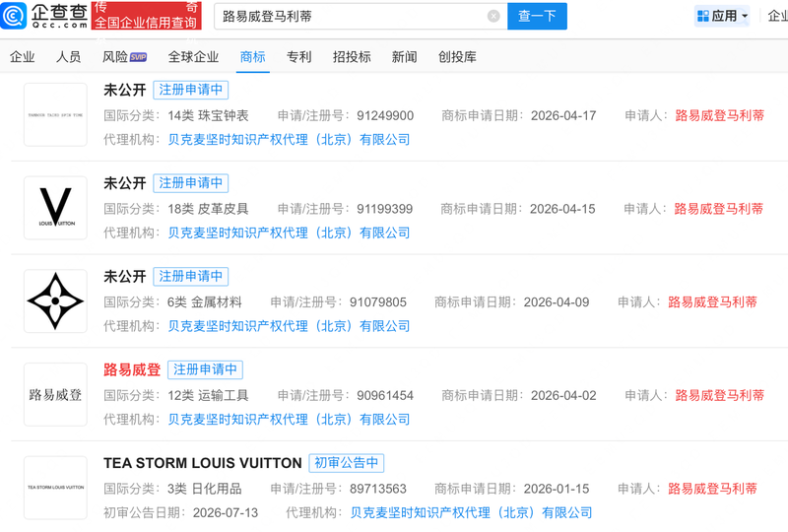This screenshot has width=788, height=532.
Task: Select the application date 2026-04-17
Action: 563,115
